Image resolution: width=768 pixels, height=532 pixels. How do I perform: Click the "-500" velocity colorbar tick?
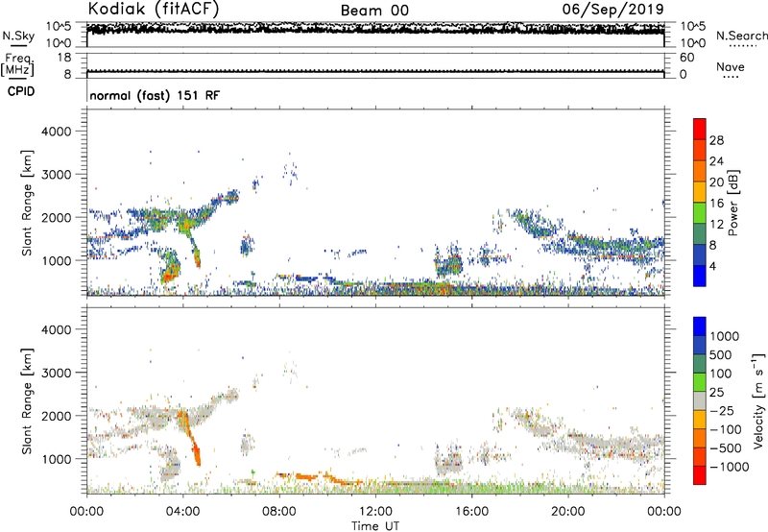(x=725, y=448)
